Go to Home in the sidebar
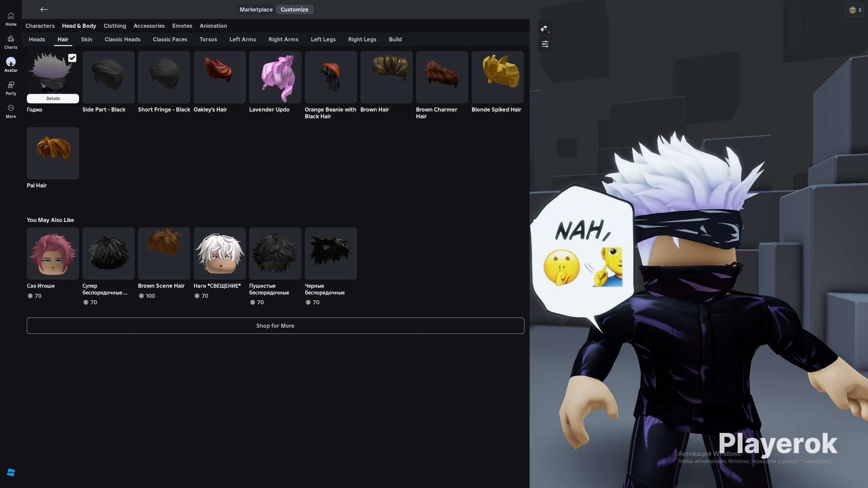The height and width of the screenshot is (488, 868). coord(11,20)
